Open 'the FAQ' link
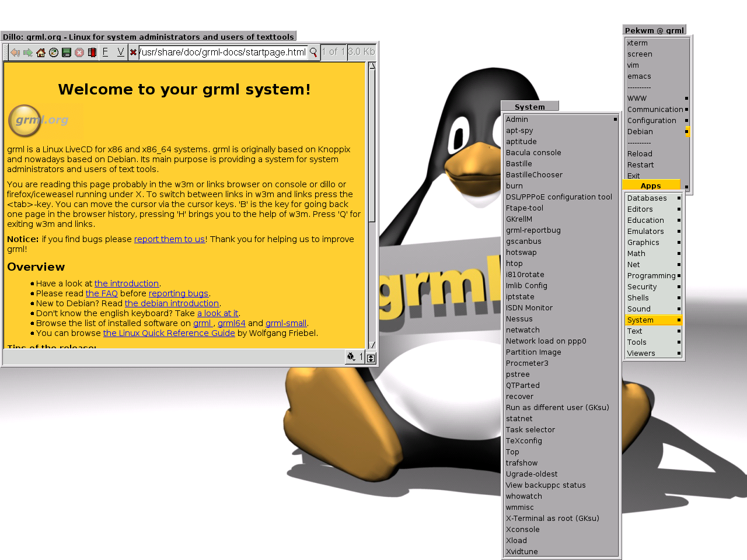 pos(102,293)
